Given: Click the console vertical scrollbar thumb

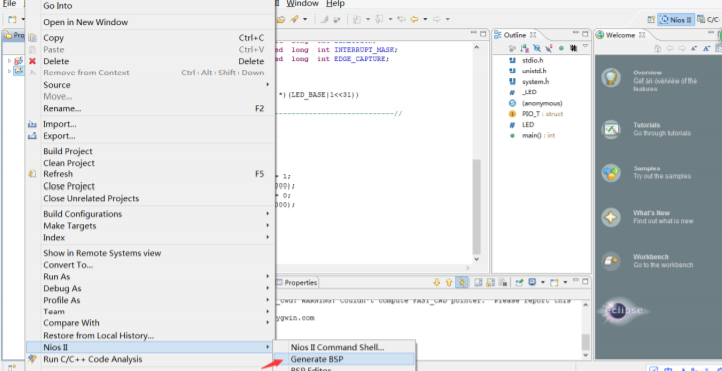Looking at the screenshot, I should click(585, 342).
